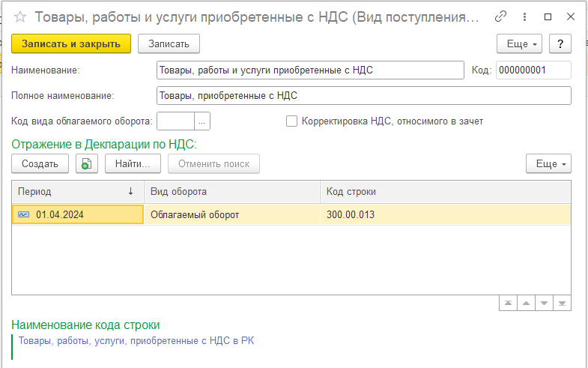Expand the table's Еще dropdown menu
The image size is (588, 368).
pyautogui.click(x=549, y=163)
